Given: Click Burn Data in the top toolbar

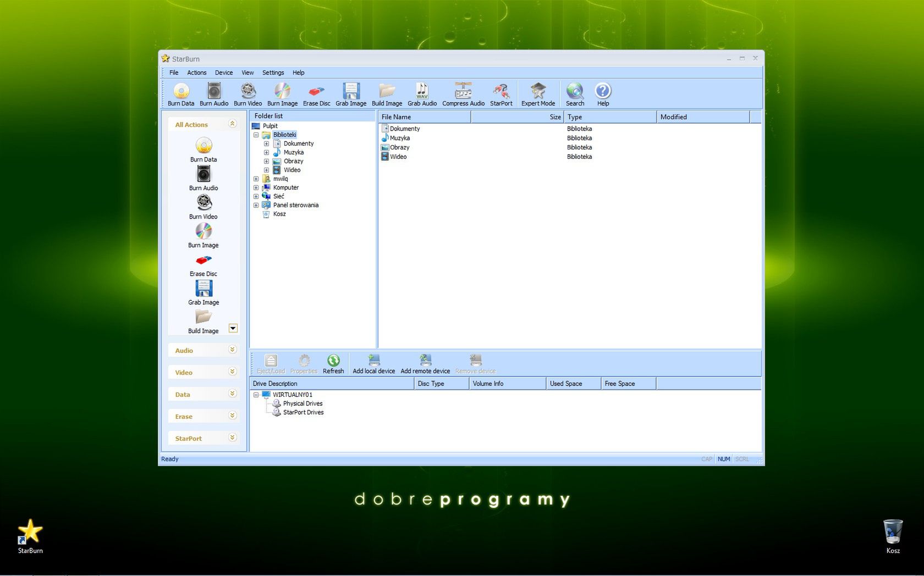Looking at the screenshot, I should click(181, 94).
